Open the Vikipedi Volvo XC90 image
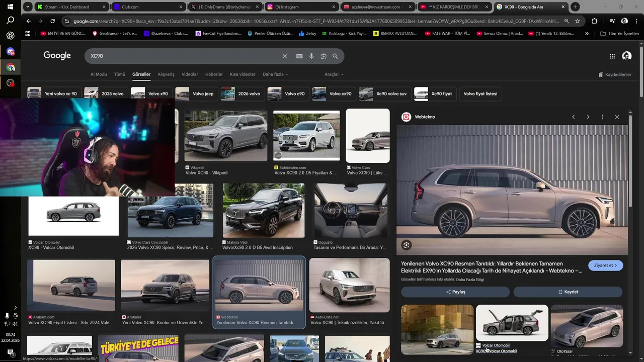The image size is (644, 362). (226, 136)
